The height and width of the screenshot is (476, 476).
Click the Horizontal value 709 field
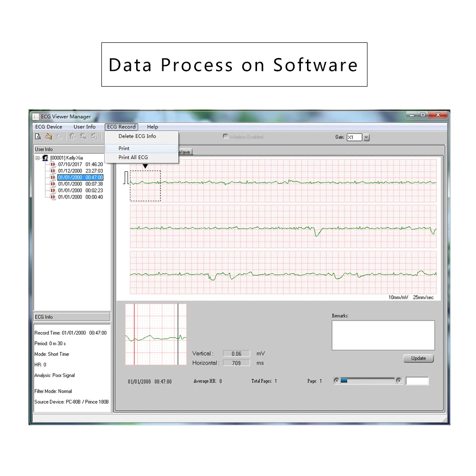coord(236,363)
